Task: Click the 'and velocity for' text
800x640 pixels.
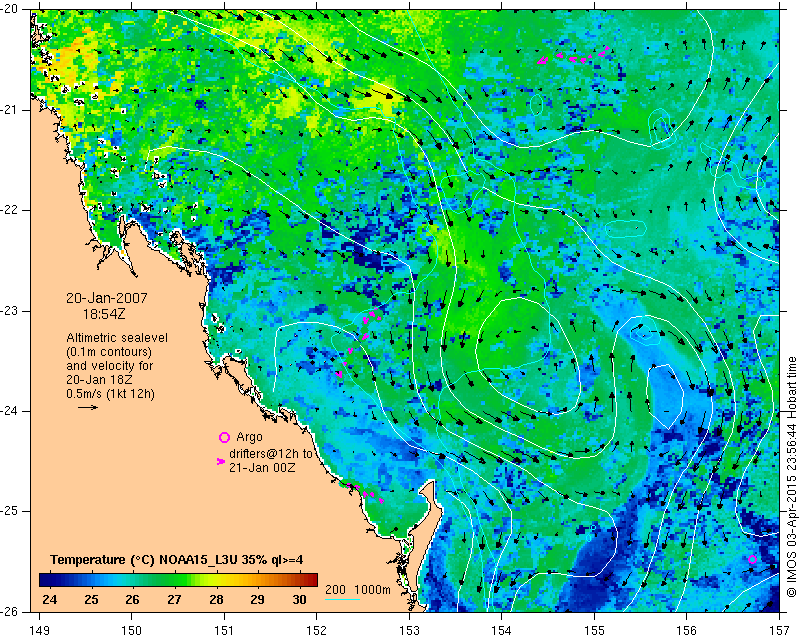Action: (110, 366)
